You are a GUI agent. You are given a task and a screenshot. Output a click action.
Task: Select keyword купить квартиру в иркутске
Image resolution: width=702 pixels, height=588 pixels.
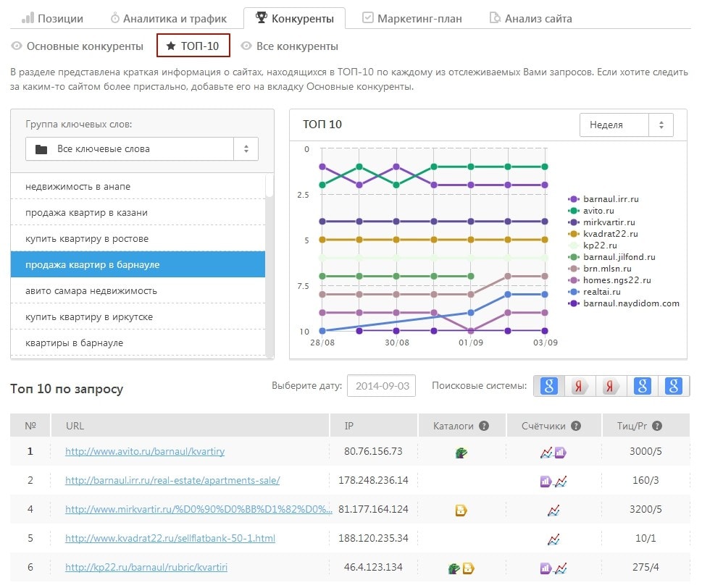pyautogui.click(x=88, y=317)
